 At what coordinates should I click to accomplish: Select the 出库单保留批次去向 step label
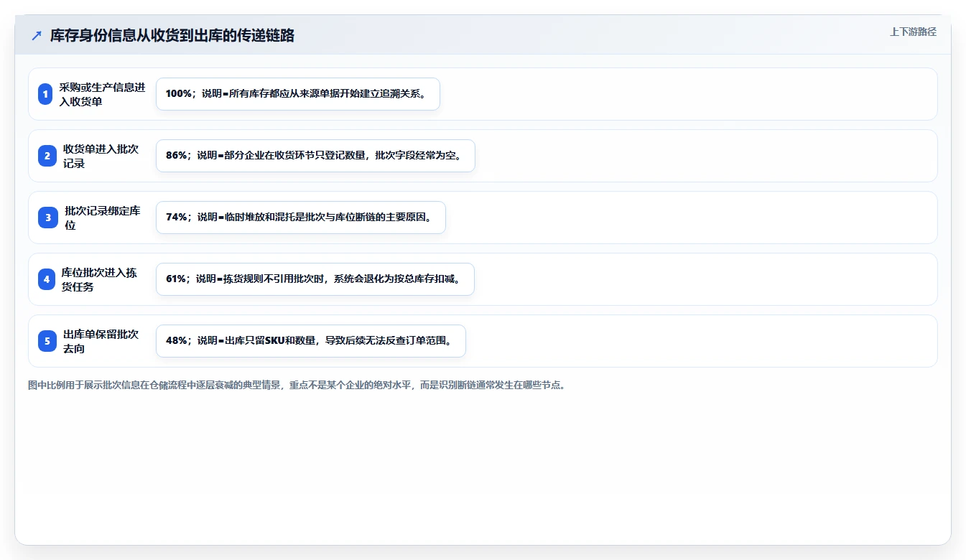click(101, 341)
